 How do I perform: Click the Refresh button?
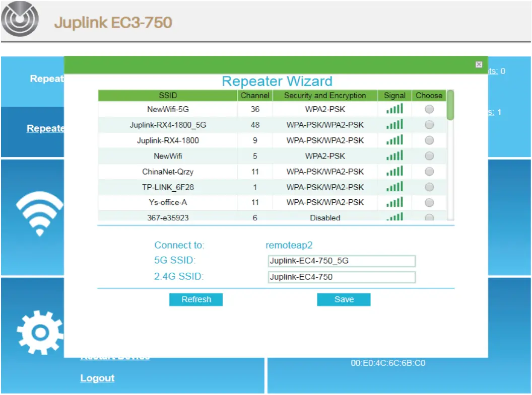click(x=196, y=299)
